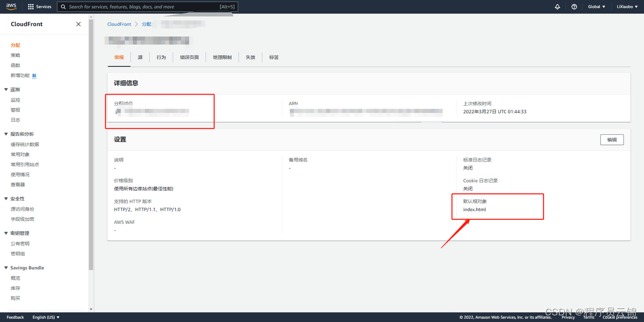
Task: Focus the AWS services search box
Action: tap(147, 7)
